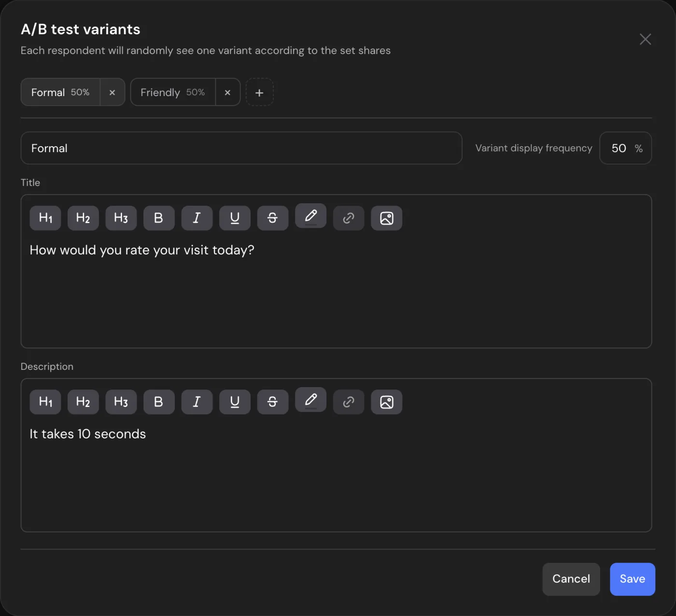Edit the variant name field 'Formal'

(241, 148)
